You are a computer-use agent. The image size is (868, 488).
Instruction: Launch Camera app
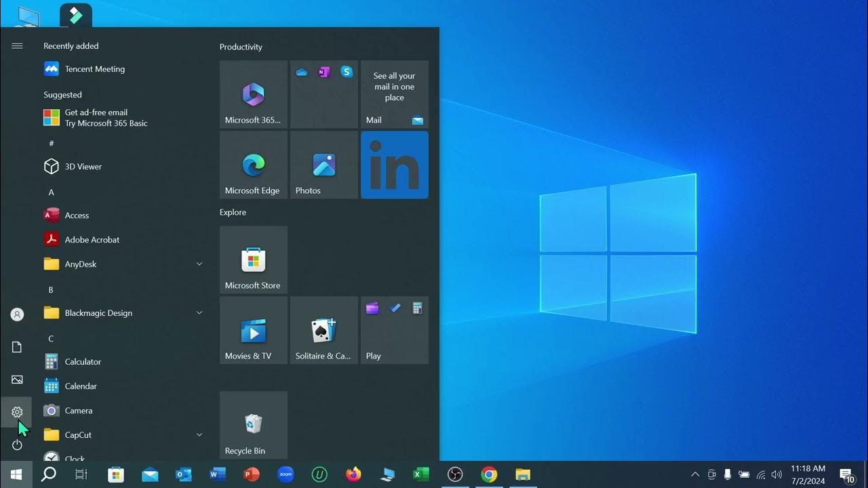click(x=123, y=411)
